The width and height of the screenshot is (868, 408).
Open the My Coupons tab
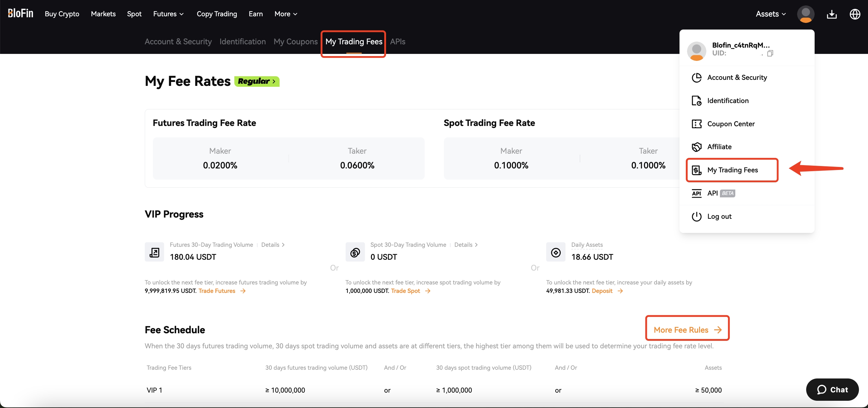[x=296, y=41]
